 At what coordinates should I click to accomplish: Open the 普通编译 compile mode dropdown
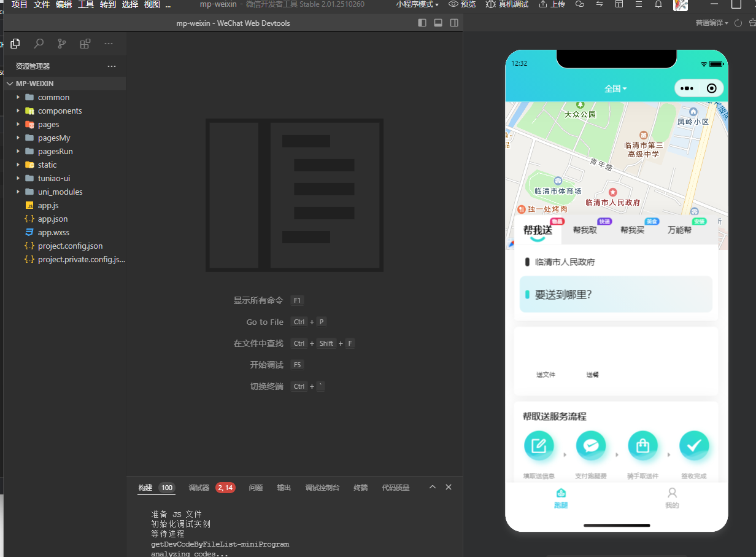coord(712,23)
